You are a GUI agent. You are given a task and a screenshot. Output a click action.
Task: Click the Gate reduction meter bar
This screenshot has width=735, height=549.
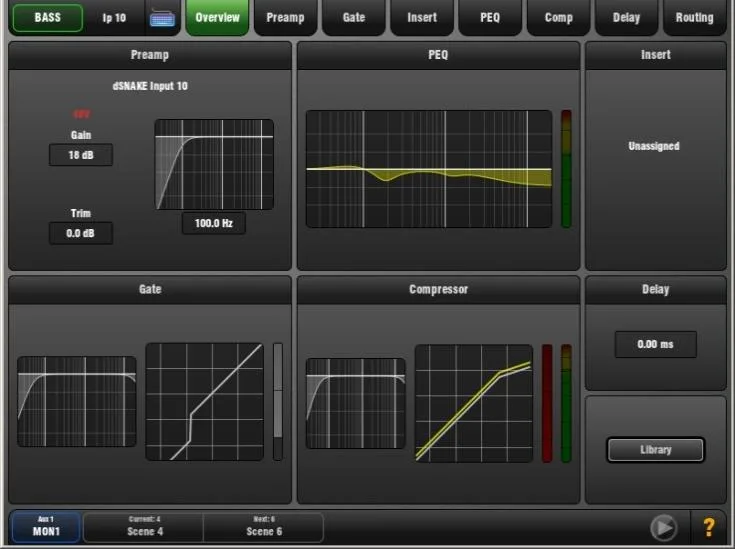point(278,402)
